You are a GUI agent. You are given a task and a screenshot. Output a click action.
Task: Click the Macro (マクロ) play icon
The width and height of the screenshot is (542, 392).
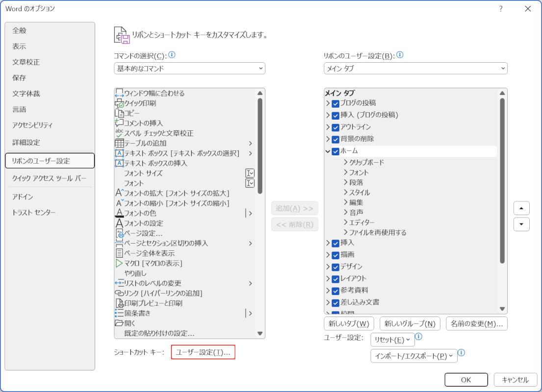119,263
